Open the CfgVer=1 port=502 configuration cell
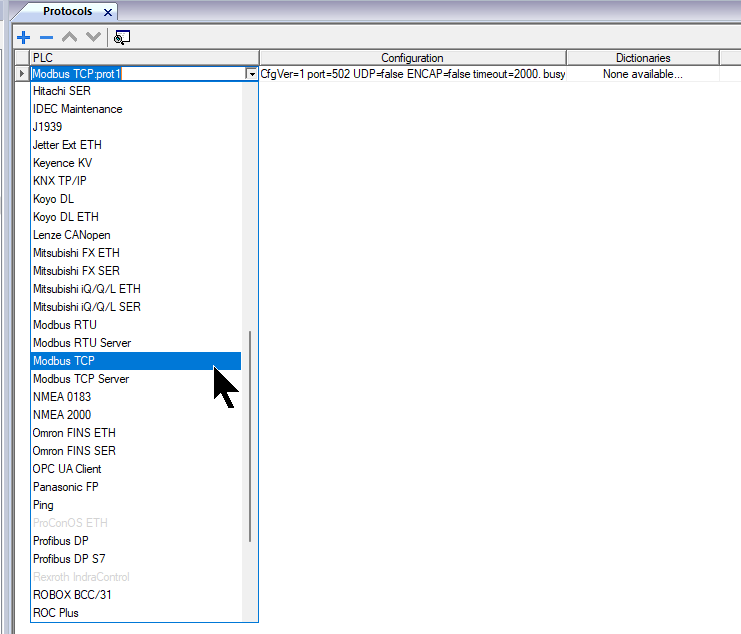 coord(413,74)
